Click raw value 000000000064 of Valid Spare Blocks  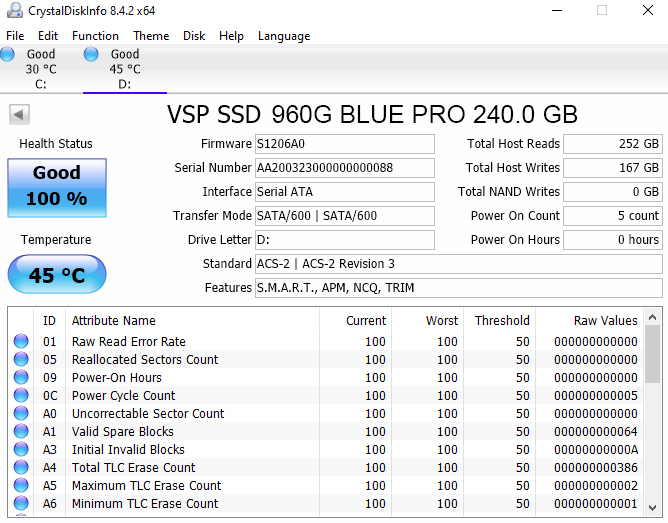click(596, 431)
